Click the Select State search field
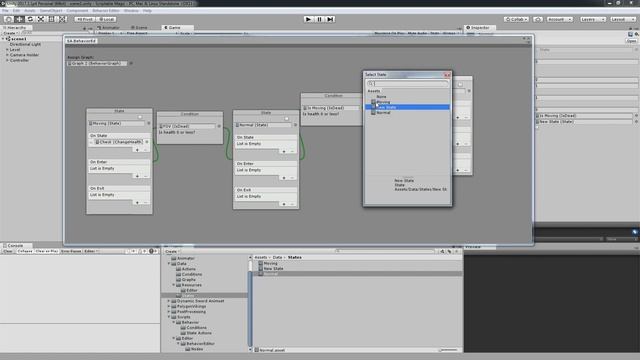The width and height of the screenshot is (640, 360). pyautogui.click(x=408, y=84)
